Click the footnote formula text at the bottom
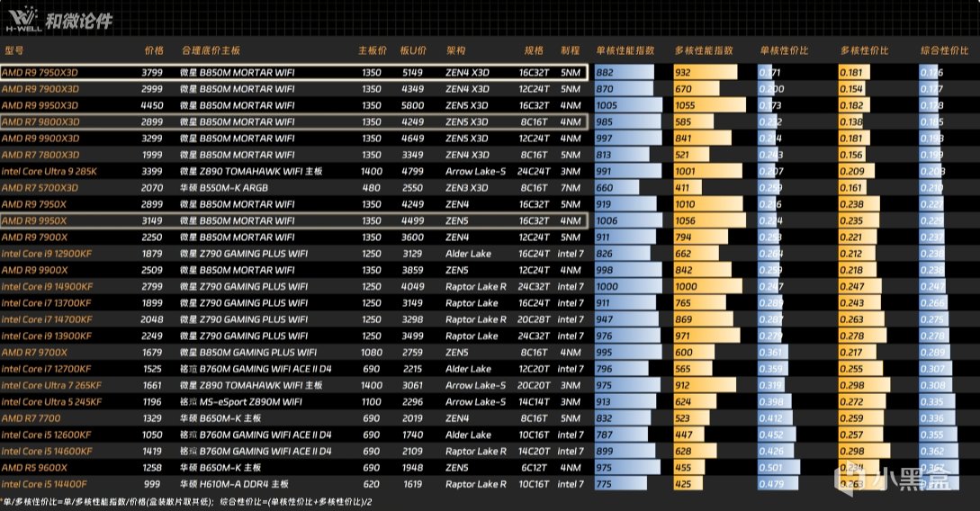980x511 pixels. pyautogui.click(x=186, y=502)
